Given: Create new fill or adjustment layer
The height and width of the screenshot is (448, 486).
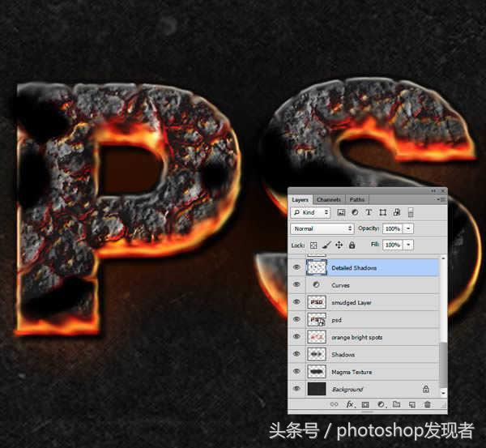Looking at the screenshot, I should coord(382,404).
